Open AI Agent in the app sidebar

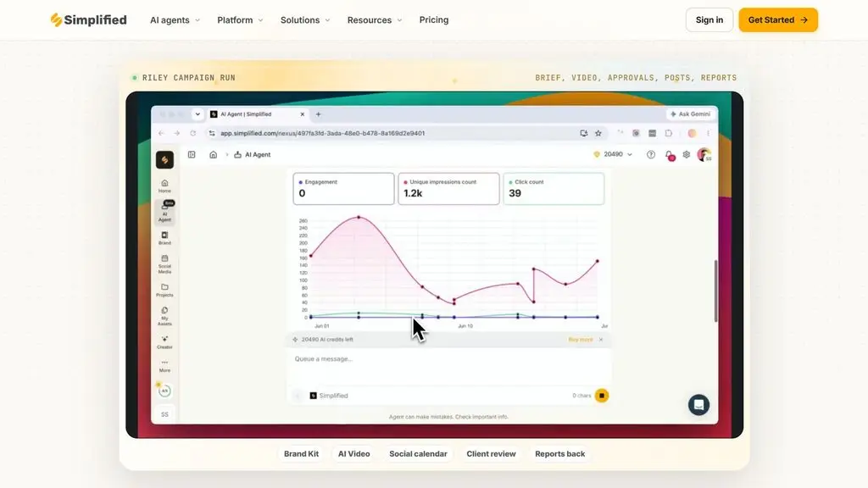click(164, 211)
